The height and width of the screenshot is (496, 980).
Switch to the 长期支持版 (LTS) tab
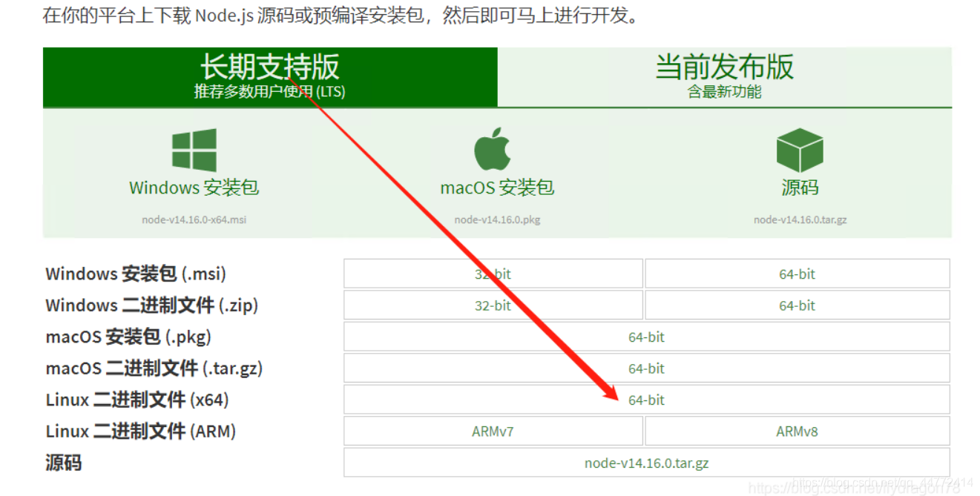(270, 77)
